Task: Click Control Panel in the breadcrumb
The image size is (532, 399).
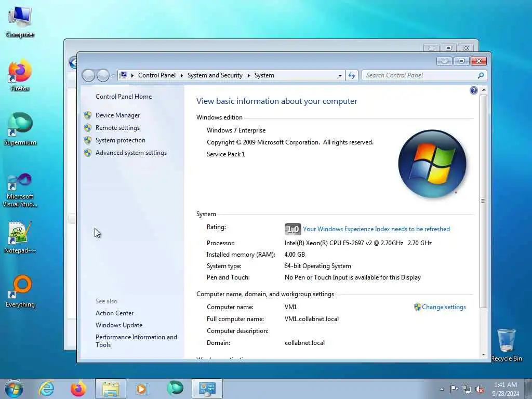Action: tap(157, 75)
